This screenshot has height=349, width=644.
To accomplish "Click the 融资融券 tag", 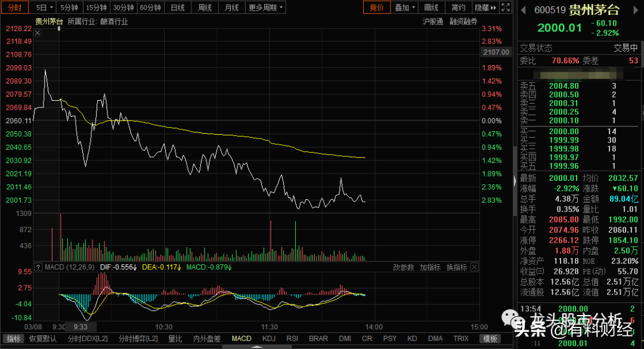I will 463,21.
